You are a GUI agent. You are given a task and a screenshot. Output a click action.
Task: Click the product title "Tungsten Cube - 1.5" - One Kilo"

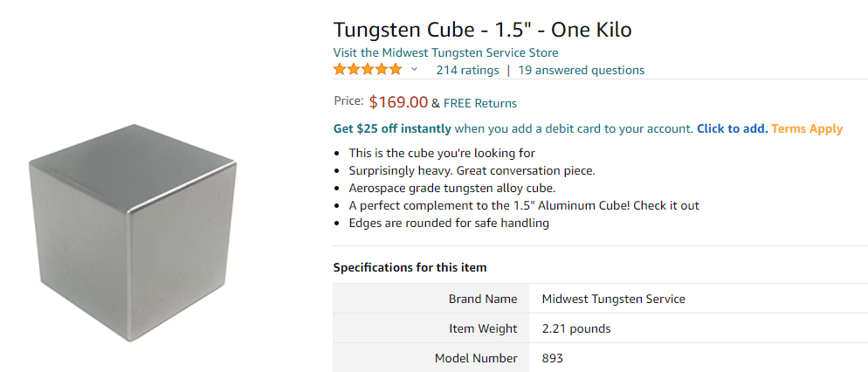(x=482, y=30)
